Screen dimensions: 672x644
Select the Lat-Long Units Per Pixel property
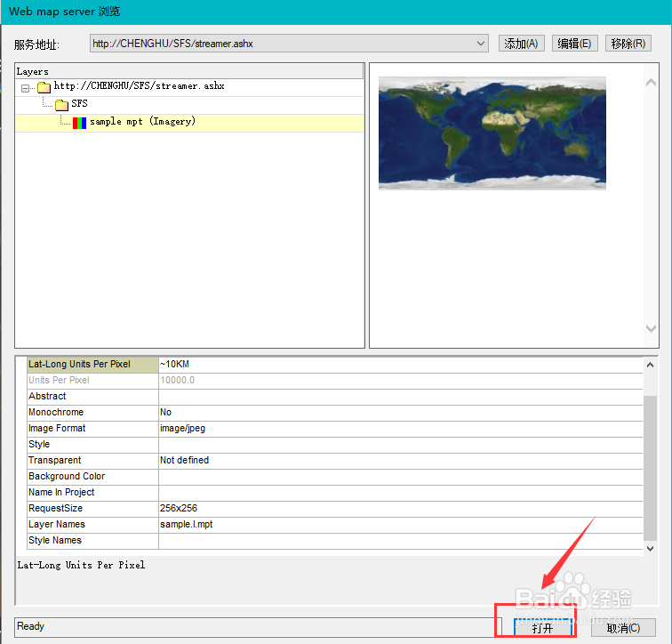pos(92,364)
